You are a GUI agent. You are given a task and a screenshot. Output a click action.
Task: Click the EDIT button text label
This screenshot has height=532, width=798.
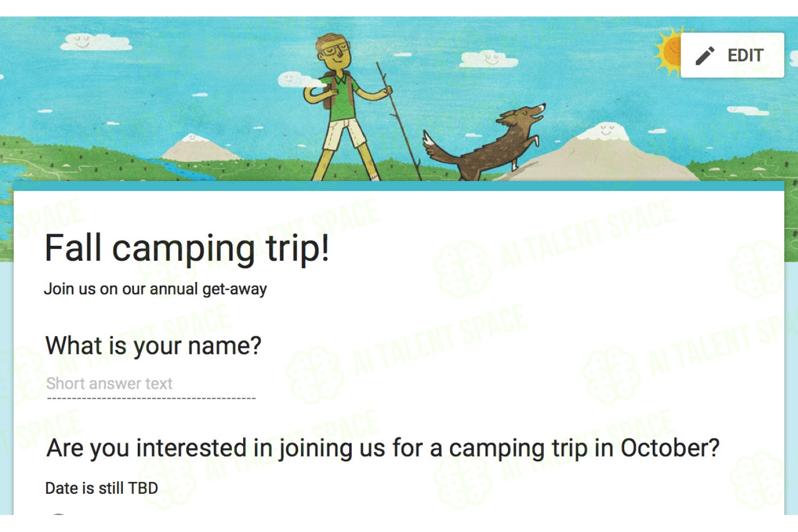tap(745, 55)
